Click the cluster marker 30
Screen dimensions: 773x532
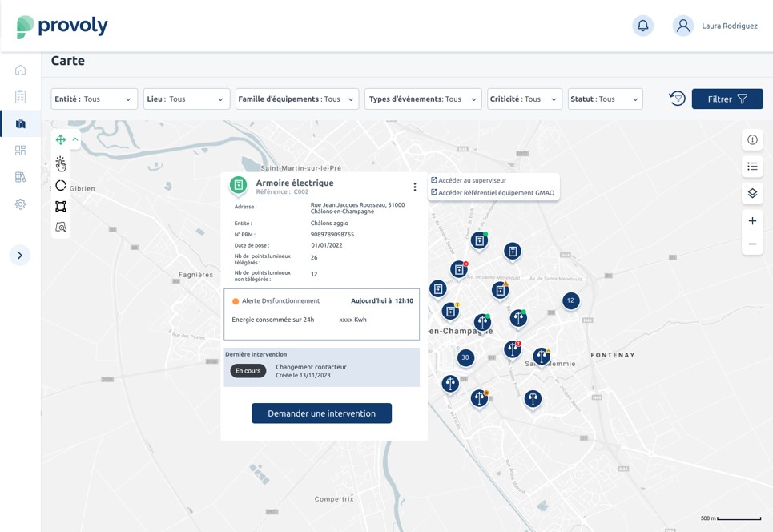pyautogui.click(x=465, y=357)
